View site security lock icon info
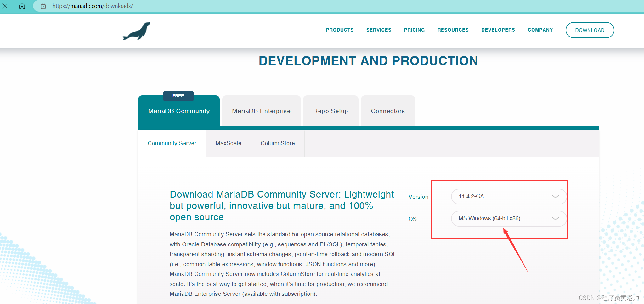644x304 pixels. pos(43,6)
